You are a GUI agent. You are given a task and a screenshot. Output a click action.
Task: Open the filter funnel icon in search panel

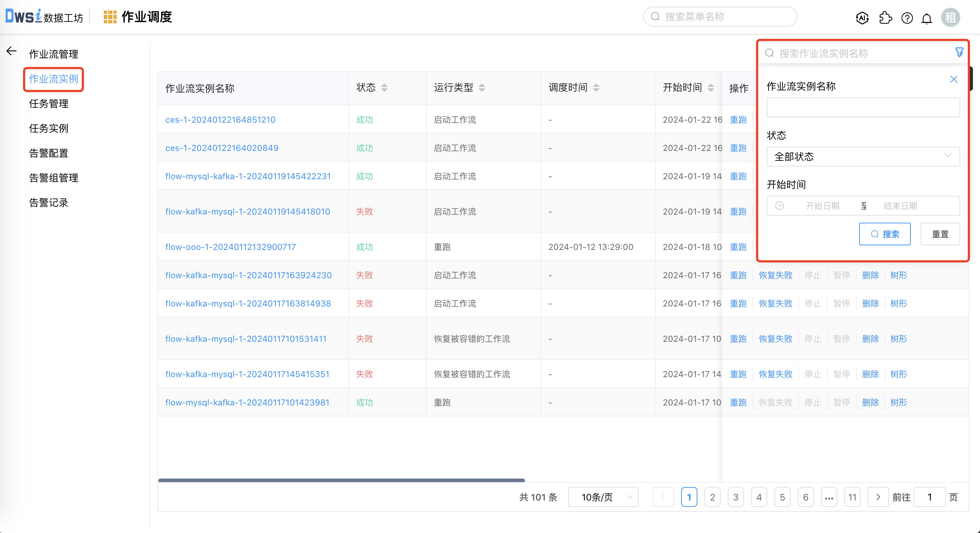[x=960, y=52]
